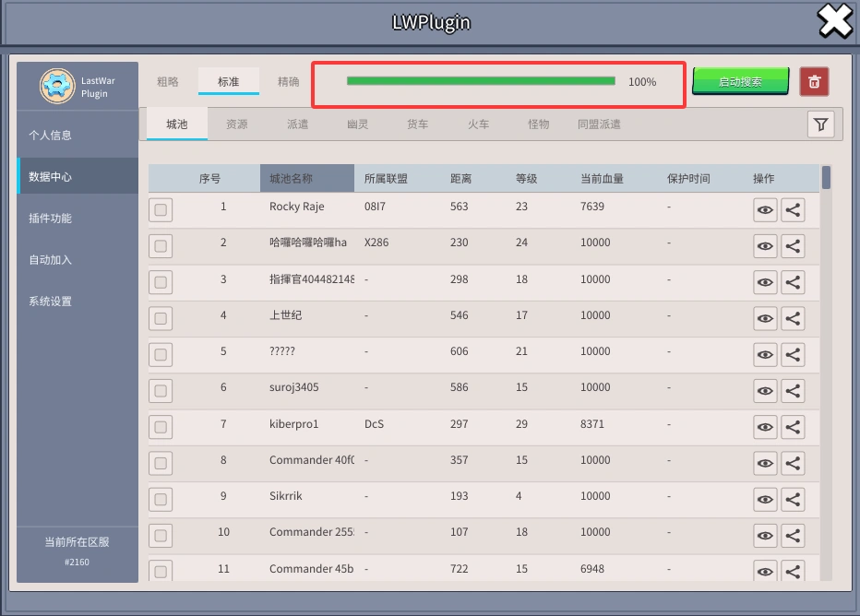View kiberpro1 city via eye icon

click(765, 427)
